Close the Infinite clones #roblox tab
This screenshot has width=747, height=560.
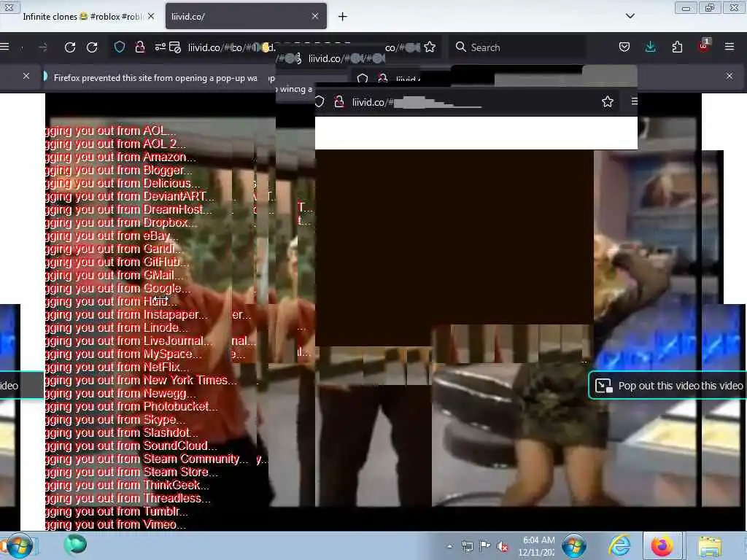coord(151,16)
